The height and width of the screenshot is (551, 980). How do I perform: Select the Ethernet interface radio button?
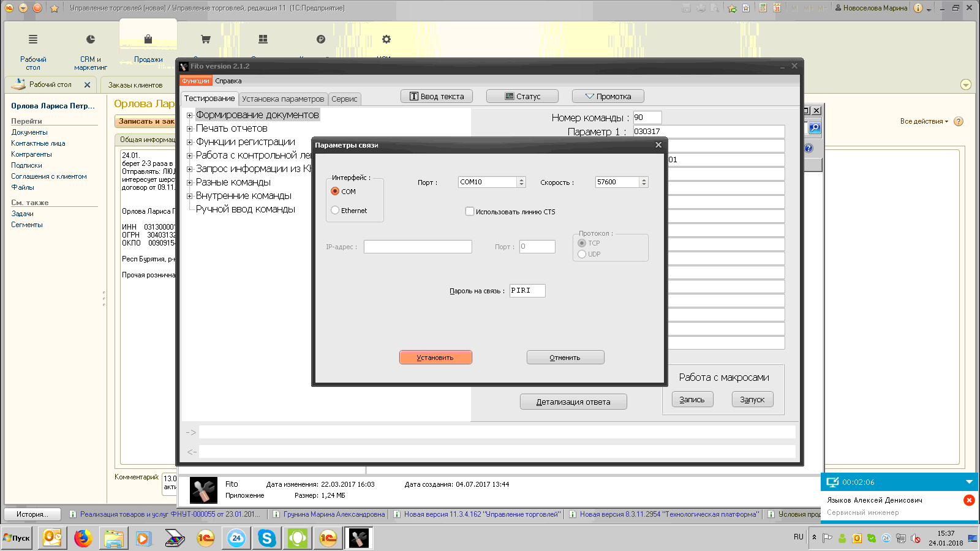pyautogui.click(x=335, y=210)
